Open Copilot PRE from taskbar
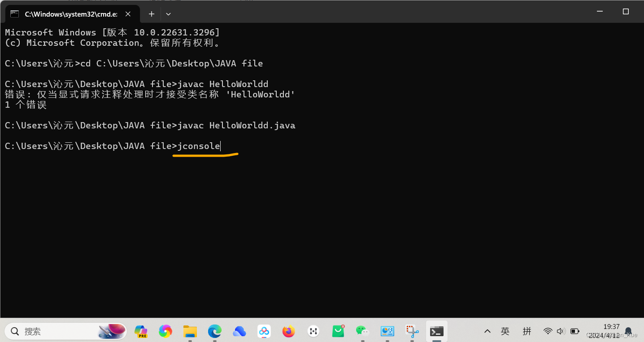644x342 pixels. click(x=141, y=331)
